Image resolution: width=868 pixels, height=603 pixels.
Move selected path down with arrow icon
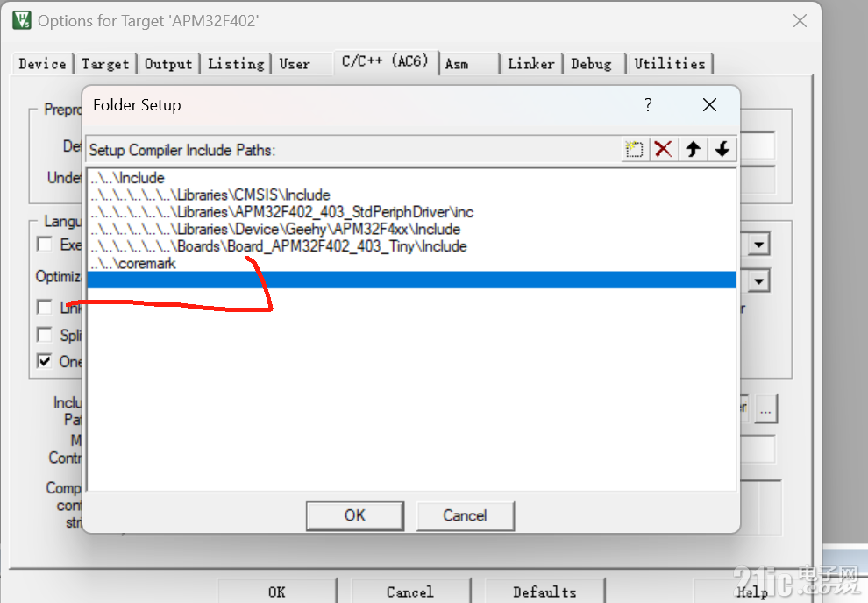click(x=722, y=149)
